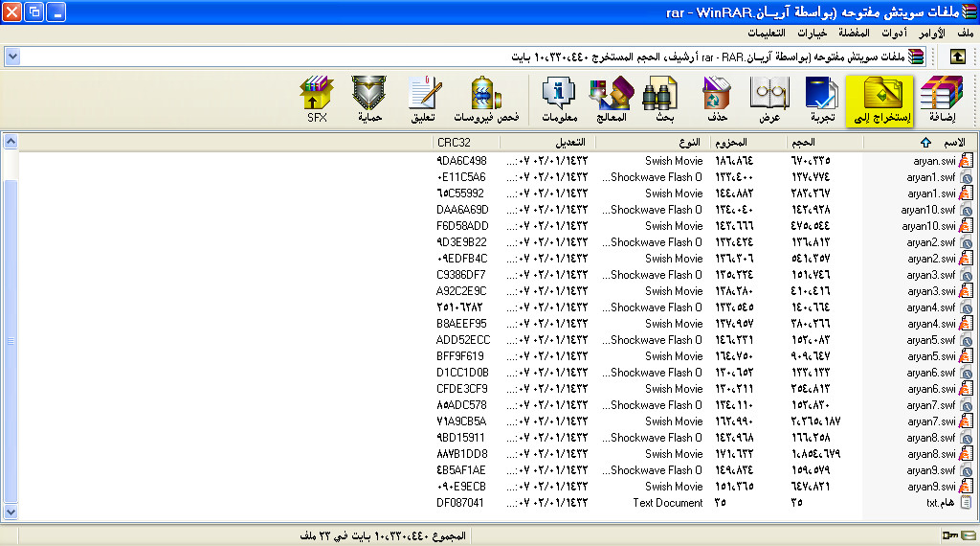Sort files by CRC32 column header
The height and width of the screenshot is (546, 980).
466,143
